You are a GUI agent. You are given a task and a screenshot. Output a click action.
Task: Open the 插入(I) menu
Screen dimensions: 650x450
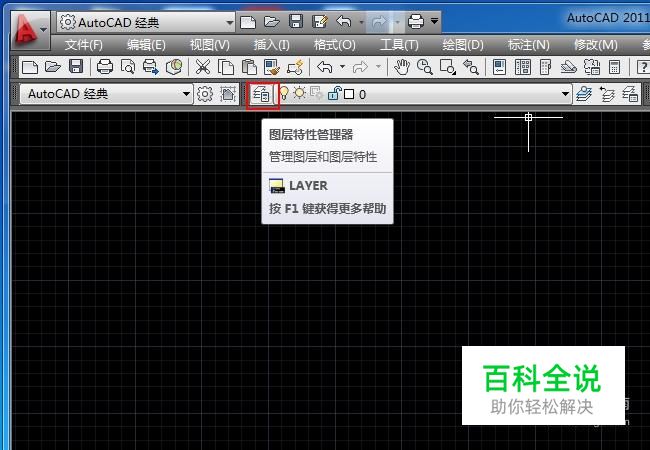click(x=271, y=45)
